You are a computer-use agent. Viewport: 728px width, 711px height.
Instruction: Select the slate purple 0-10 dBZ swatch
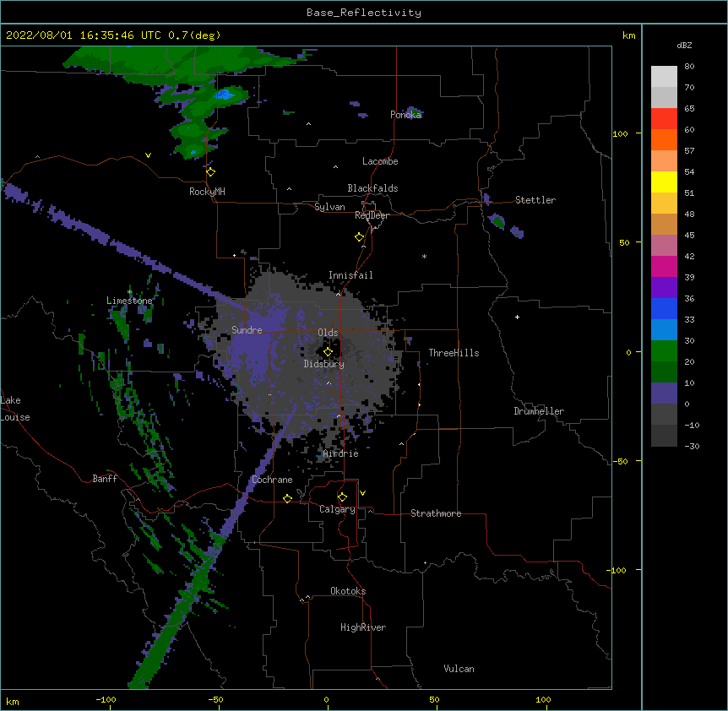click(664, 393)
